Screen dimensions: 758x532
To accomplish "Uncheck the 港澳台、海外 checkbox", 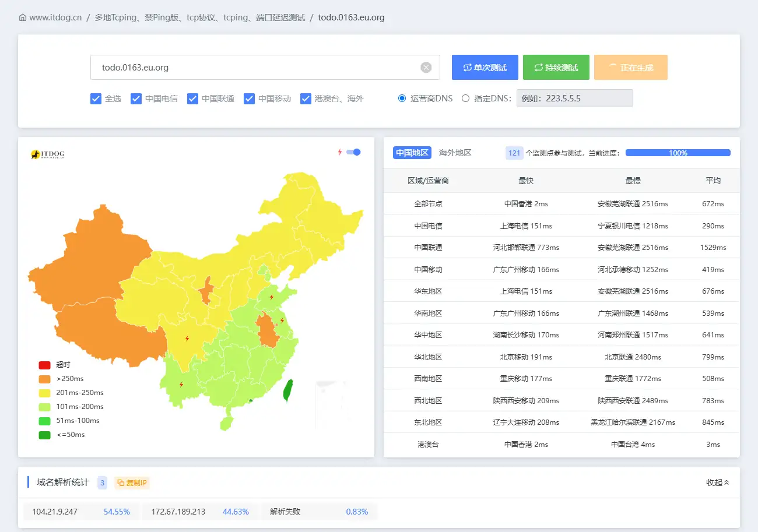I will click(306, 98).
